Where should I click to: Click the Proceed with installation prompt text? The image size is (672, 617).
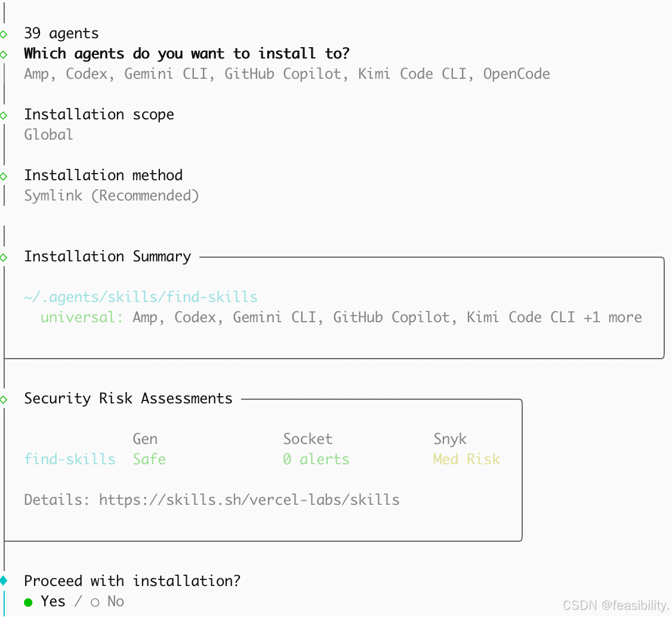[132, 581]
